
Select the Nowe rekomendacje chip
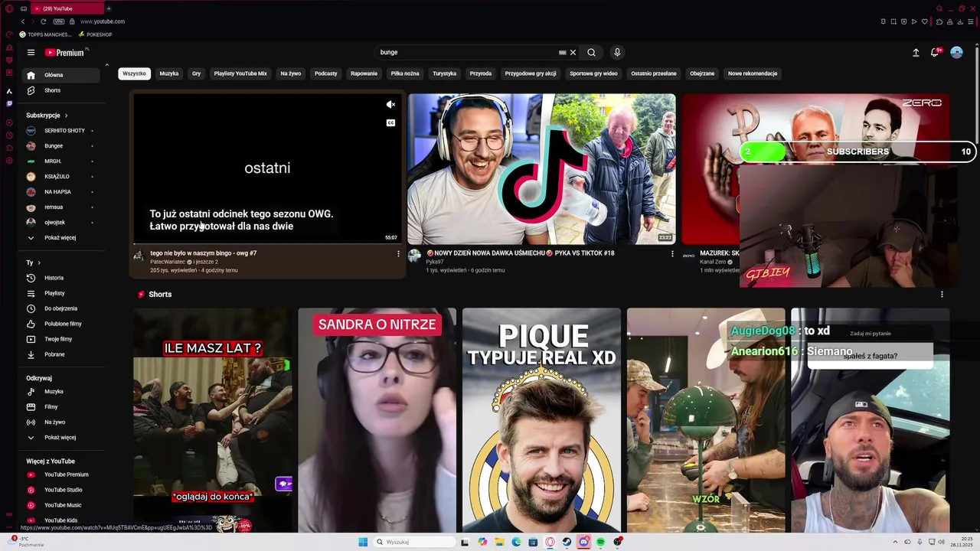(753, 73)
